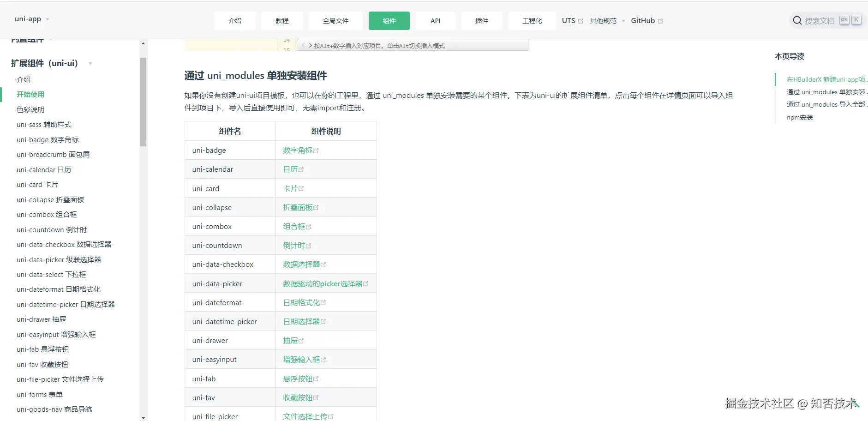
Task: Open uni-fab 悬浮按钮 in sidebar
Action: [x=43, y=349]
